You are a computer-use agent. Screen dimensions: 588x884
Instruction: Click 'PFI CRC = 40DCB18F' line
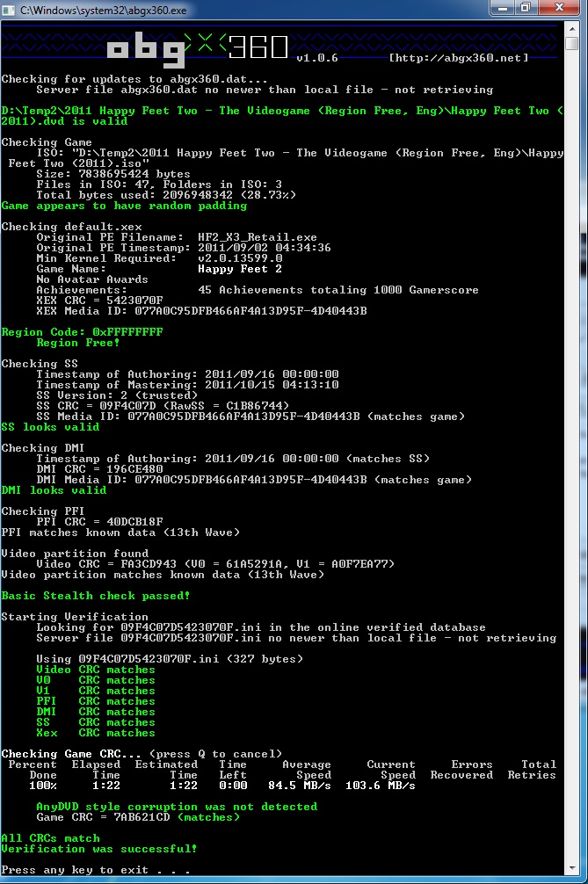coord(99,522)
